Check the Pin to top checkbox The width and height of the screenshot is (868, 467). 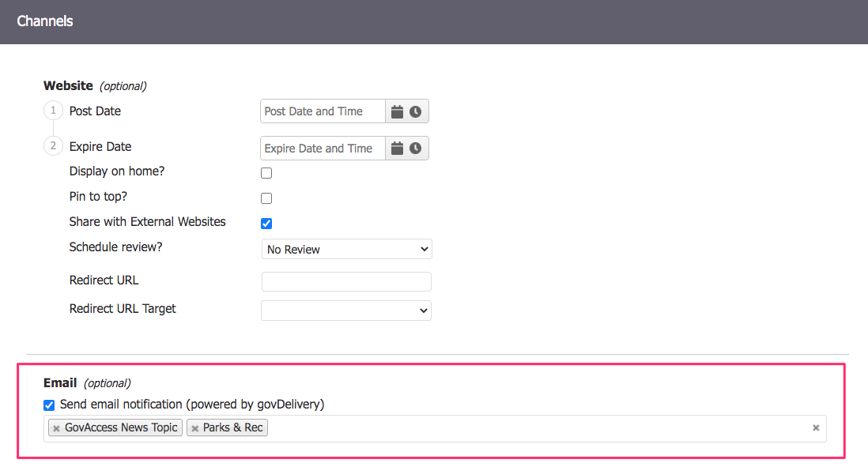(x=266, y=198)
